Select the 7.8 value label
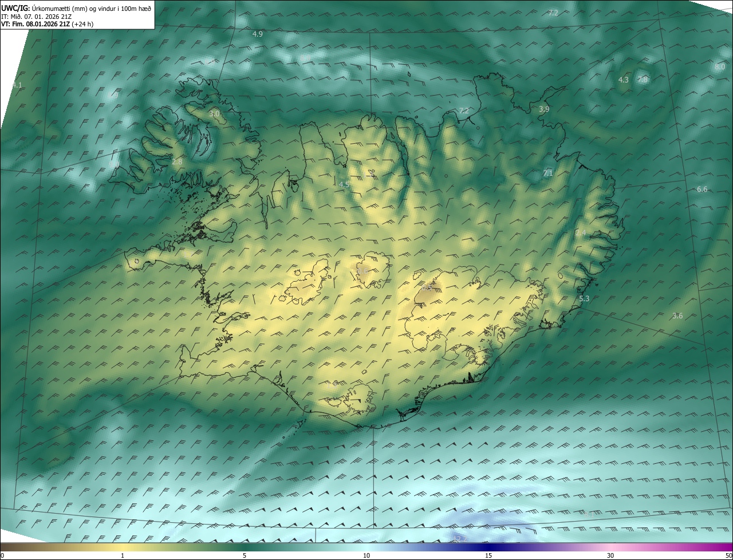The image size is (733, 560). click(643, 80)
